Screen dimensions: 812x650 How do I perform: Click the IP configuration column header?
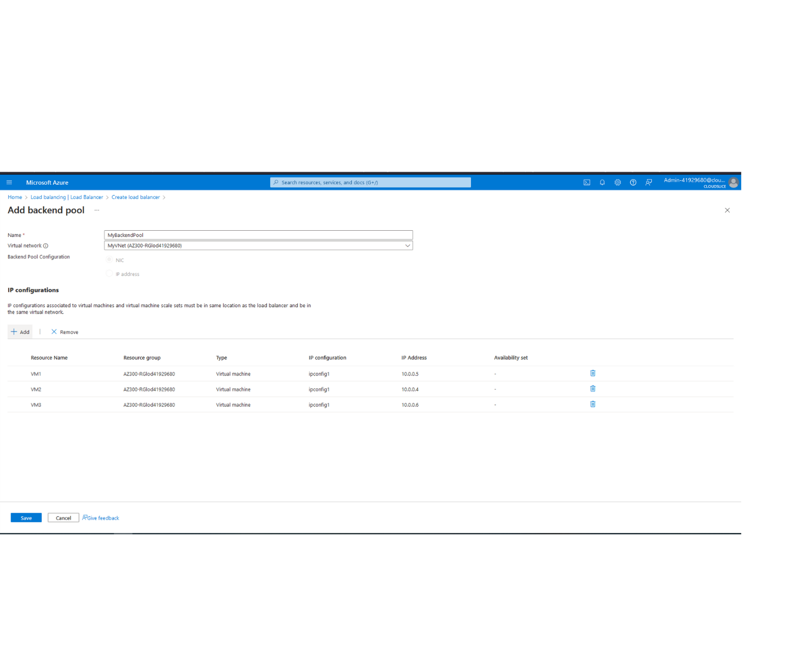[x=328, y=357]
